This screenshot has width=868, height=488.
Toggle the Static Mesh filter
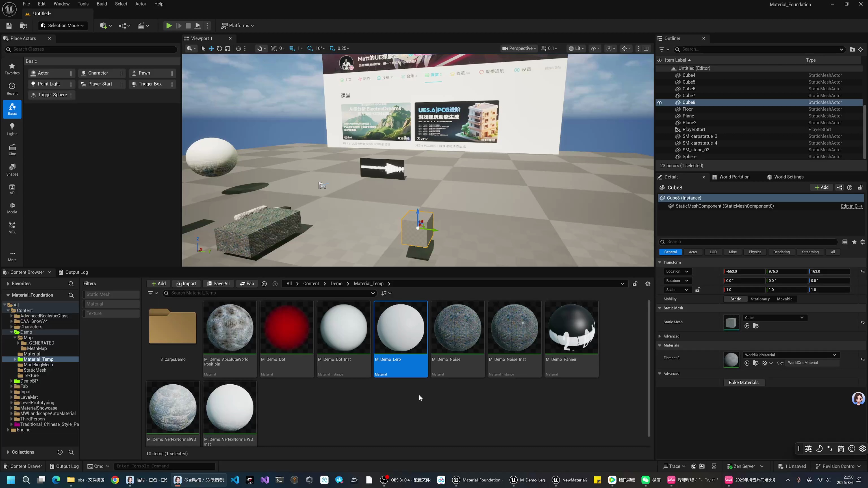click(x=111, y=294)
